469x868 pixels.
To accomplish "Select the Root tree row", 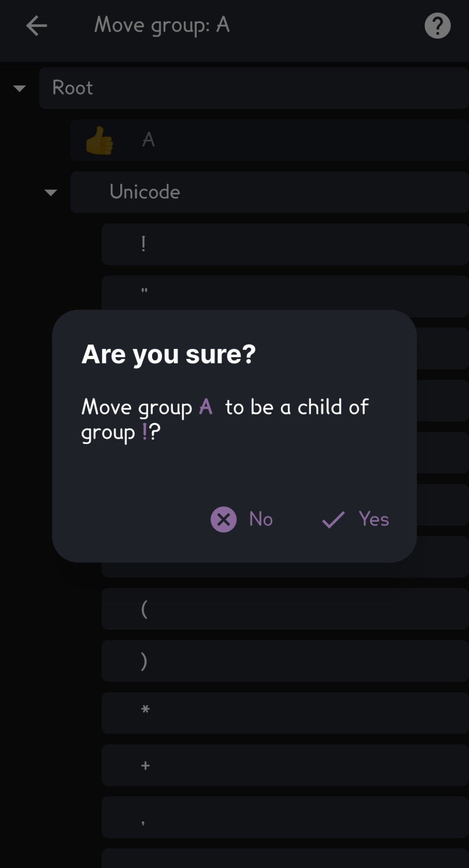I will [x=254, y=88].
